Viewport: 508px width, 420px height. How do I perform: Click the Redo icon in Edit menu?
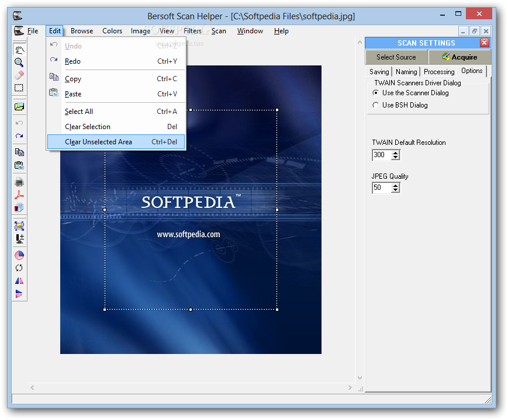tap(54, 60)
